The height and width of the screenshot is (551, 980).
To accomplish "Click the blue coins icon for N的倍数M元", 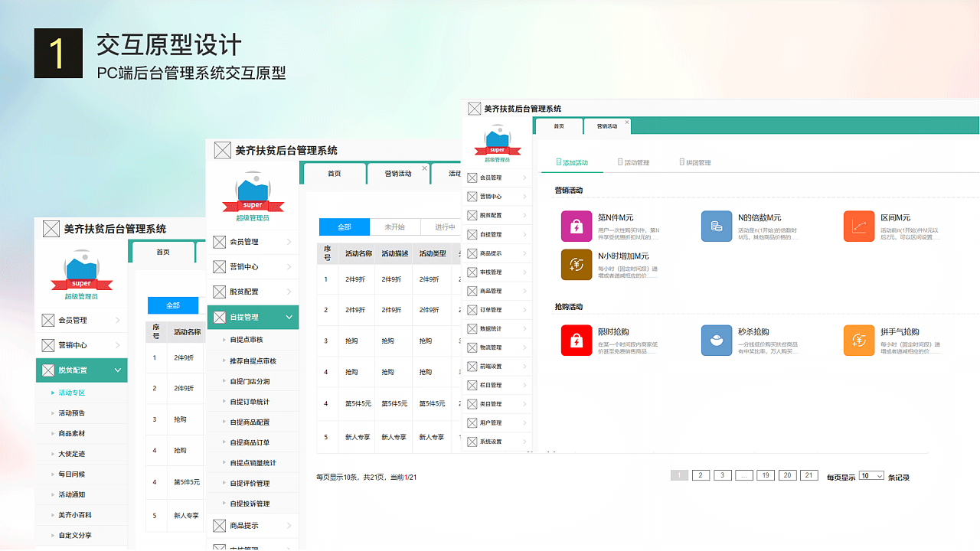I will pyautogui.click(x=717, y=227).
